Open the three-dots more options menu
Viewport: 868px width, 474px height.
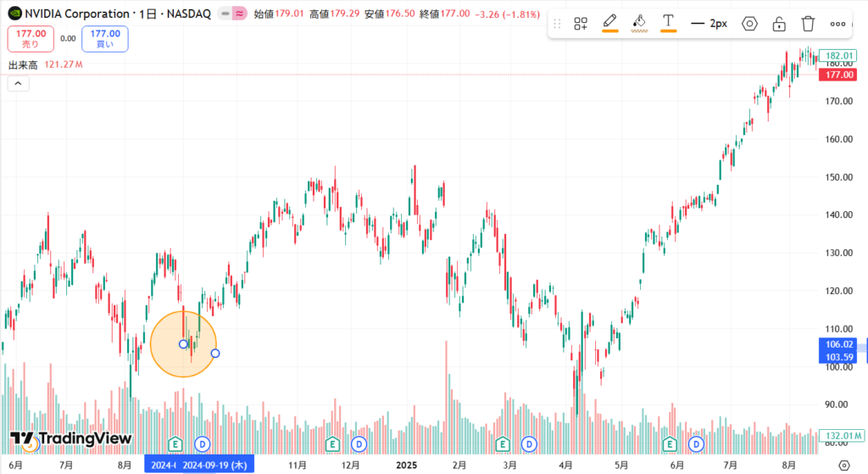(x=837, y=24)
